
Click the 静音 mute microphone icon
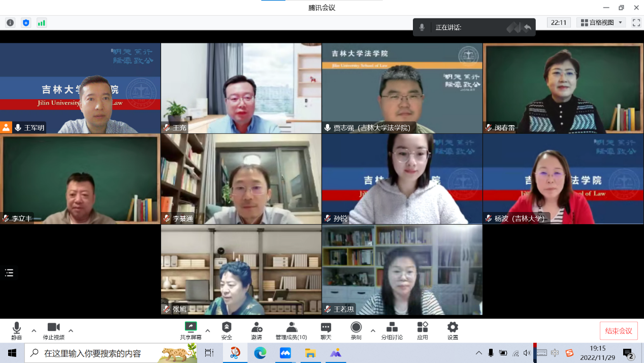(x=17, y=328)
